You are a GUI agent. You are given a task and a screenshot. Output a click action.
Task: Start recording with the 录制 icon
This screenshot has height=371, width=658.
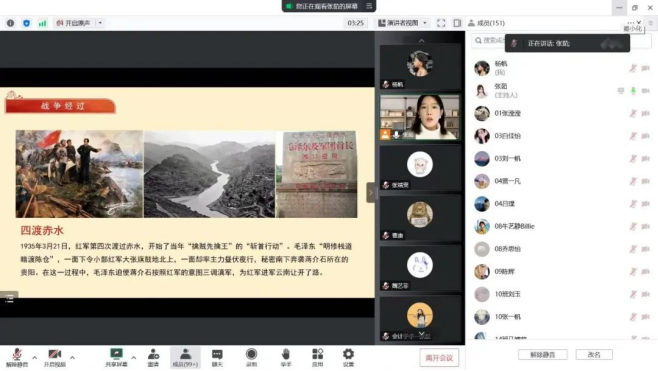[251, 357]
